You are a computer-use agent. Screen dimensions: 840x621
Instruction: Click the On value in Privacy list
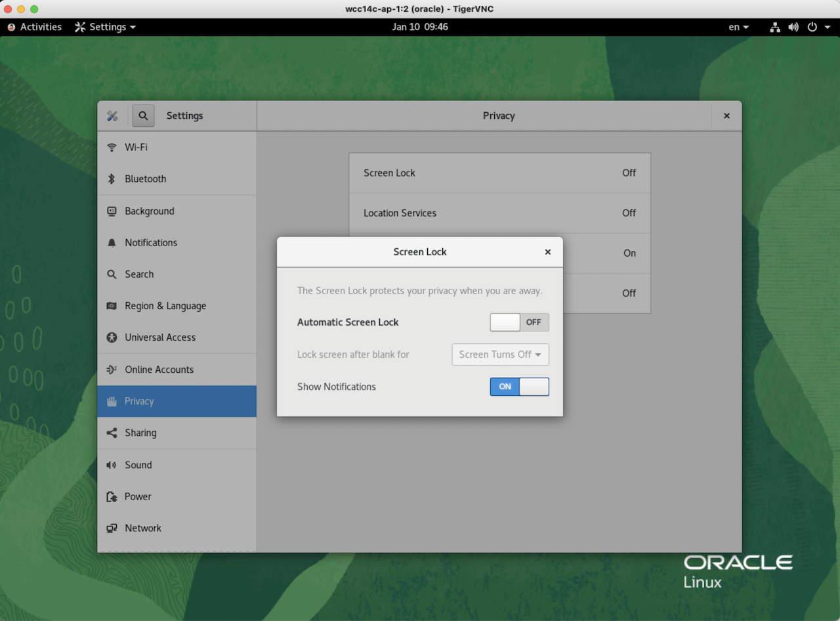[x=630, y=253]
